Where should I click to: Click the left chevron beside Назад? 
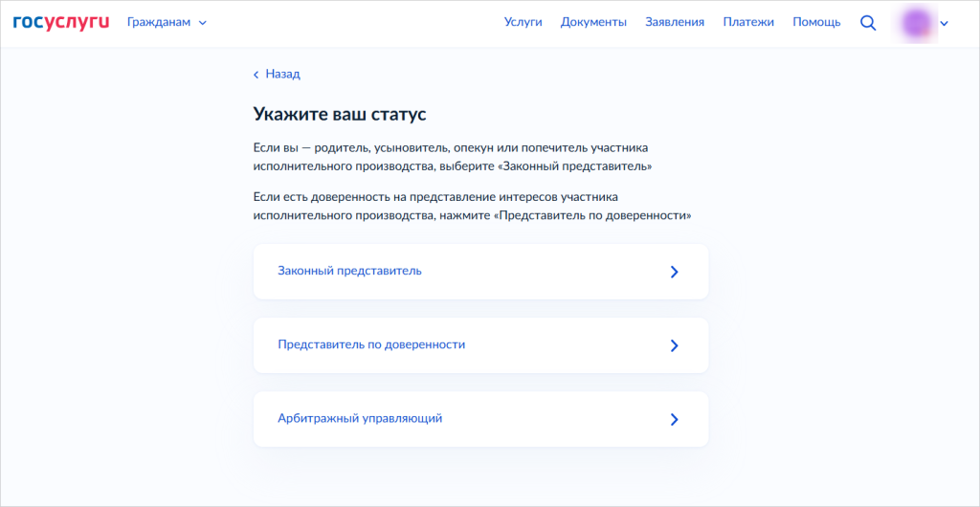coord(256,75)
